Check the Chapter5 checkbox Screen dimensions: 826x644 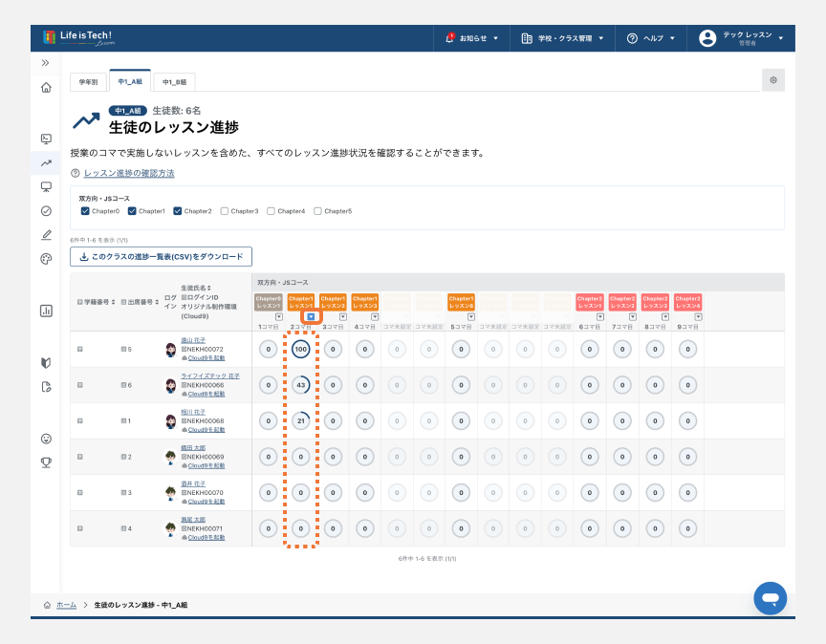pos(318,211)
